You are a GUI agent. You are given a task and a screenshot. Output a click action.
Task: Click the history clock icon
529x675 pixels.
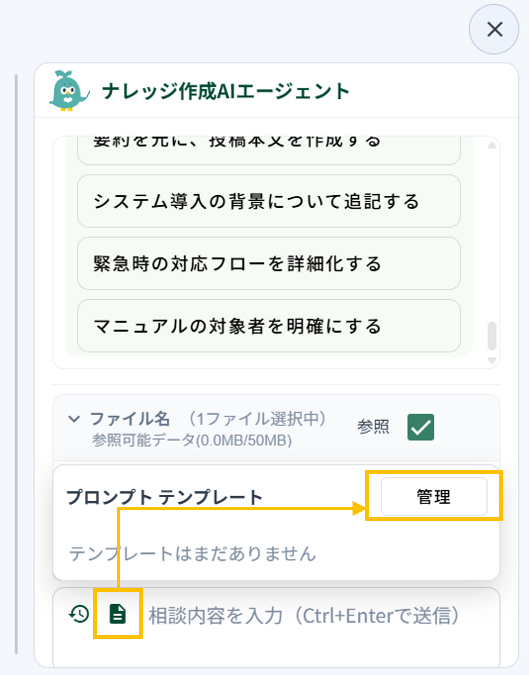[x=79, y=614]
